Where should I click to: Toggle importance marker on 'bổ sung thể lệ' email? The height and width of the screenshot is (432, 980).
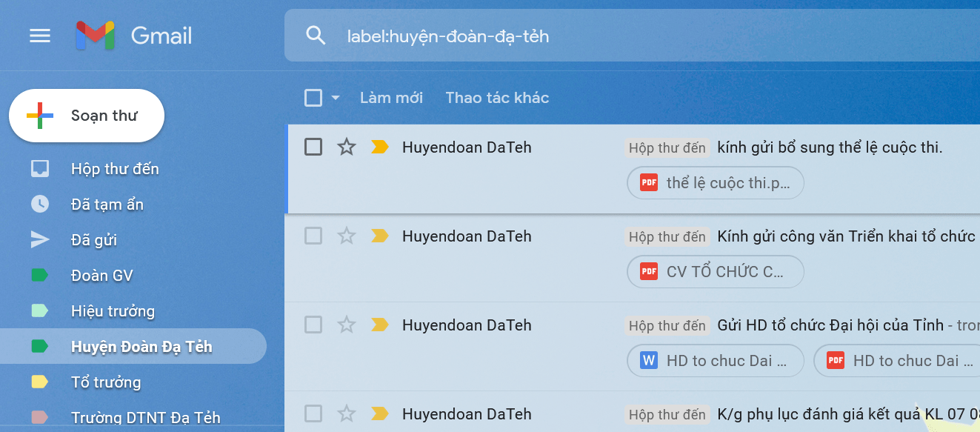[x=380, y=147]
